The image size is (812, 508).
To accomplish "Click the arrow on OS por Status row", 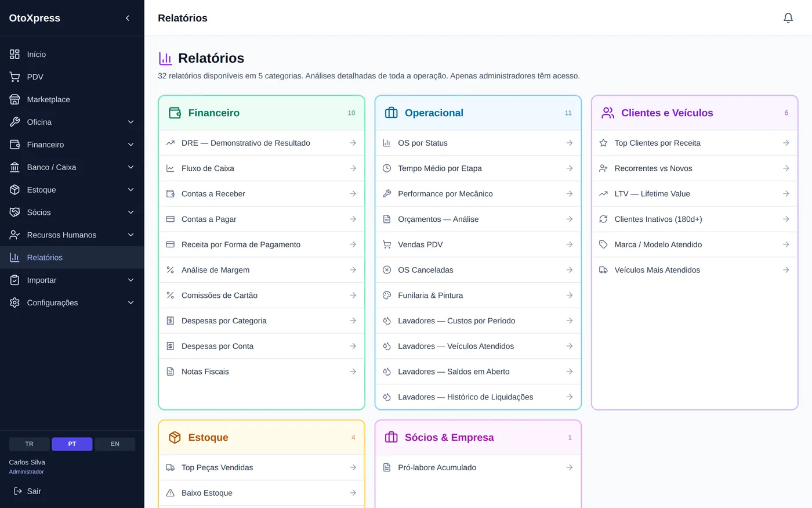I will [x=570, y=143].
